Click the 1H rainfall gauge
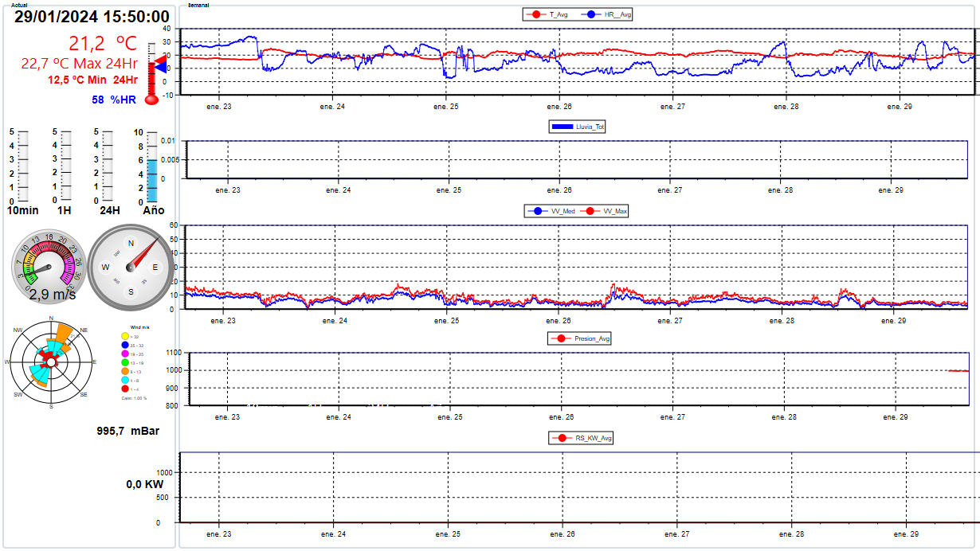 [x=66, y=166]
